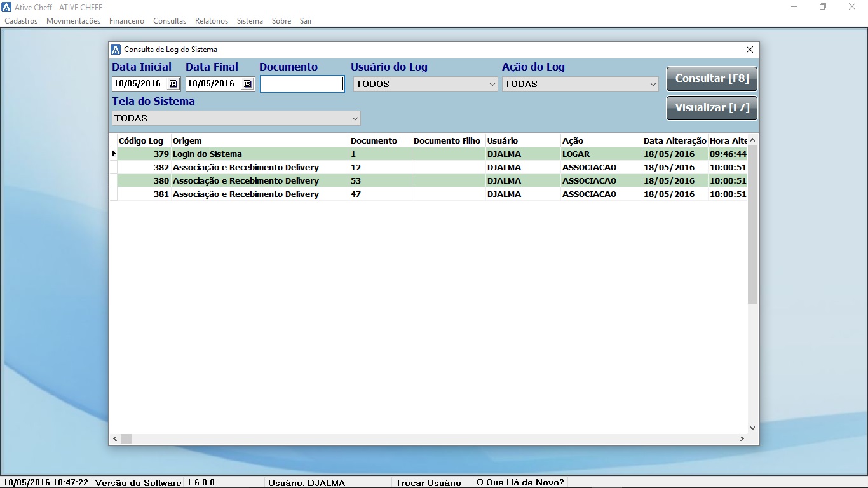Open the Relatórios menu

click(x=212, y=21)
